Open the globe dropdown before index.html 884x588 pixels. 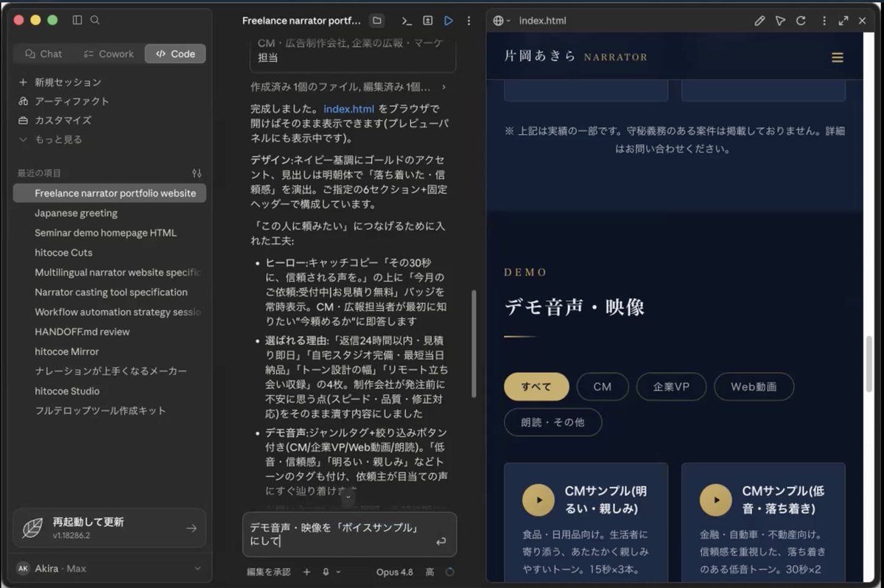tap(502, 21)
